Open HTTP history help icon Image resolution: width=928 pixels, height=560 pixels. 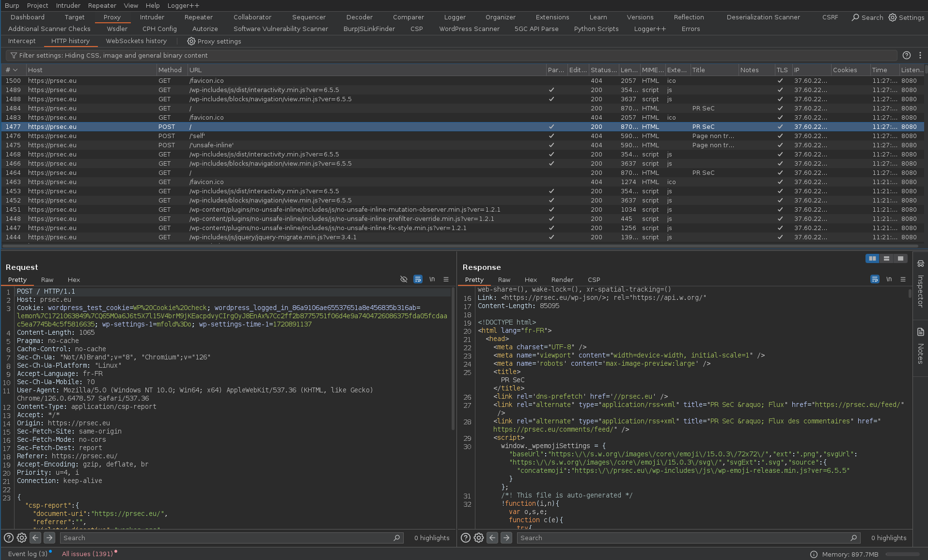(x=907, y=56)
